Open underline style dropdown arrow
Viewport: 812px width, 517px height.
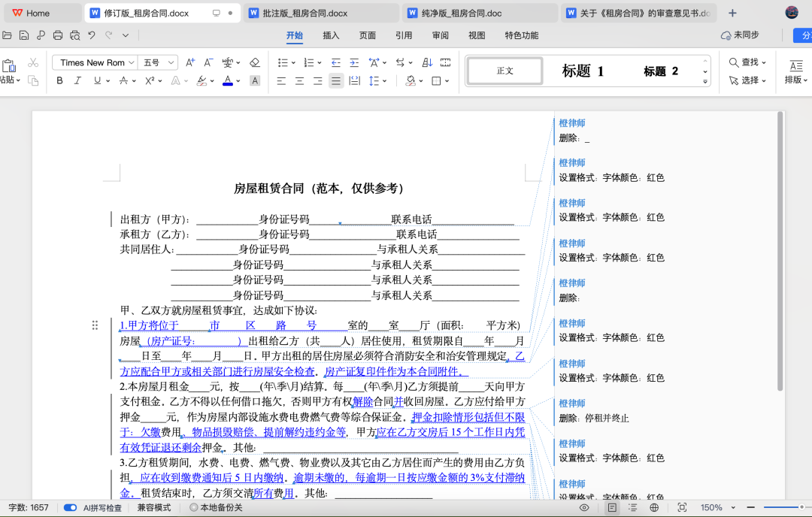point(108,80)
